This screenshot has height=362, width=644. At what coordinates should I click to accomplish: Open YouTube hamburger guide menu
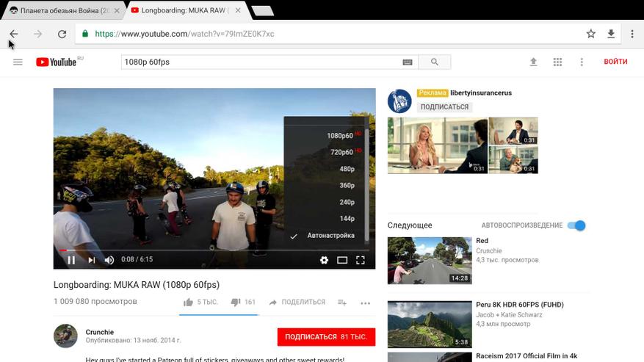[18, 62]
